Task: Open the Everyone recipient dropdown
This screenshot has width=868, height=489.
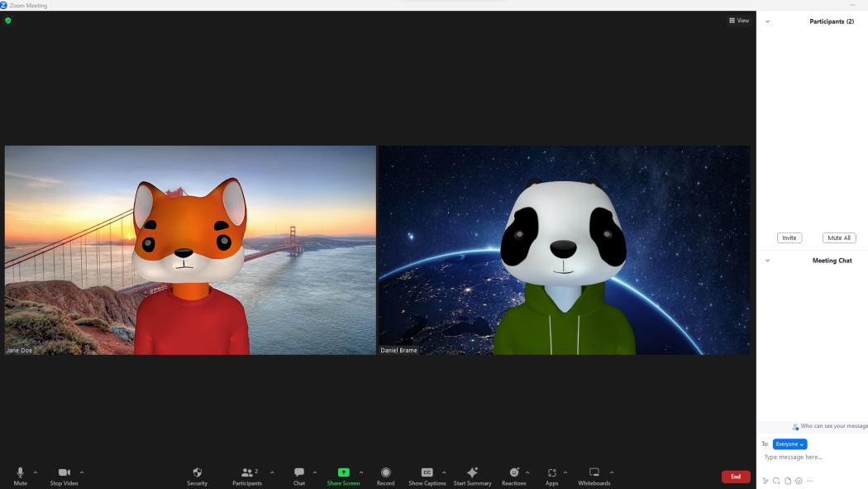Action: pyautogui.click(x=789, y=444)
